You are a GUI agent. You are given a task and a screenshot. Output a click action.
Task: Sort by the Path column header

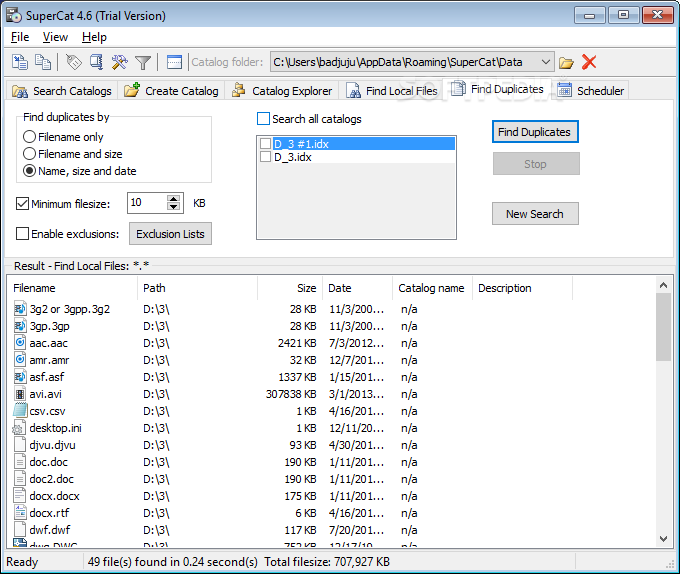coord(198,288)
